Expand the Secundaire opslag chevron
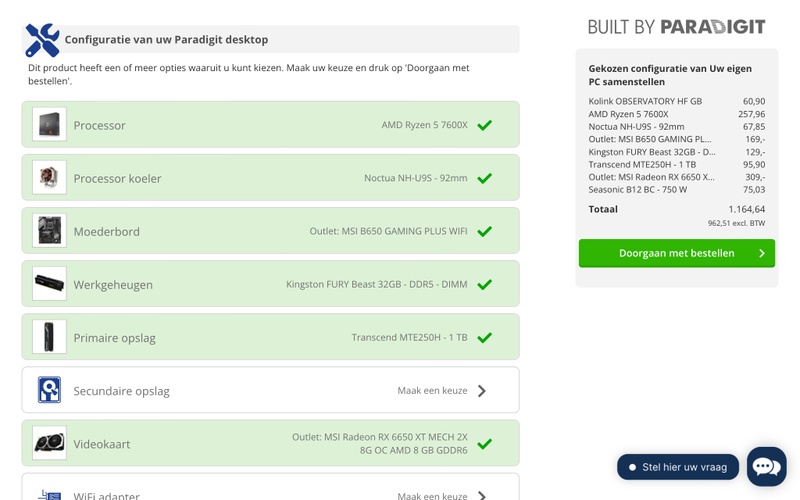Image resolution: width=800 pixels, height=500 pixels. [482, 390]
